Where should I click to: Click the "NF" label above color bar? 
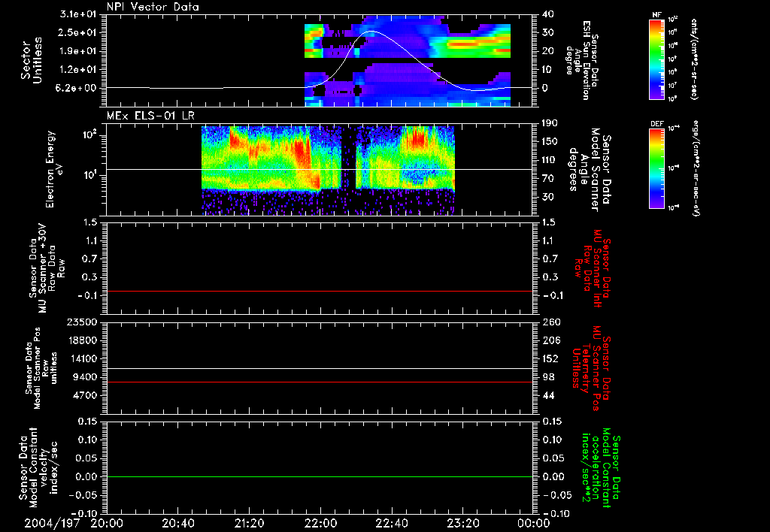pyautogui.click(x=656, y=15)
